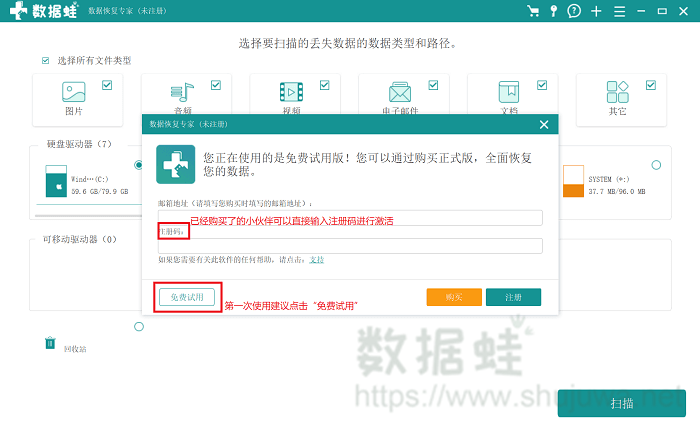The image size is (700, 429).
Task: Click the recycle bin icon
Action: (x=50, y=343)
